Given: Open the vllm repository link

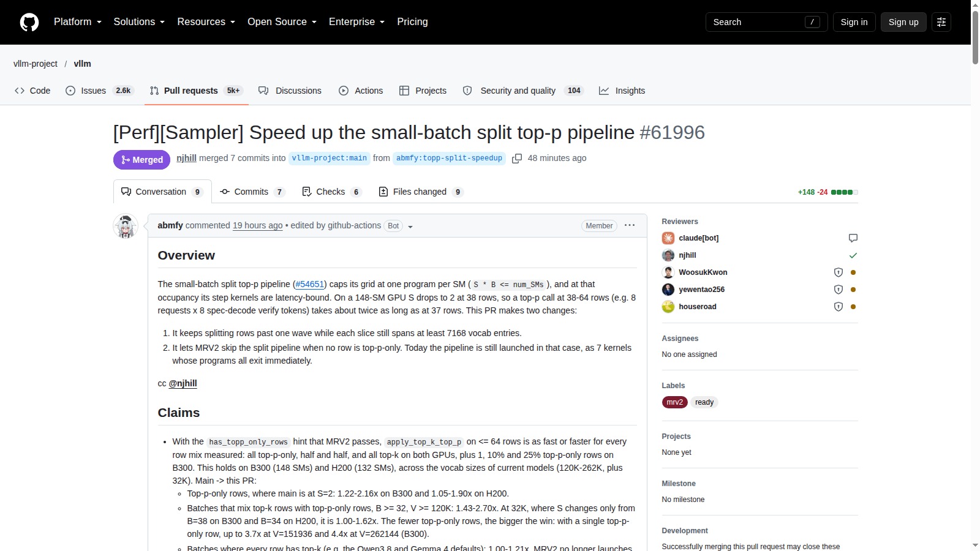Looking at the screenshot, I should tap(83, 64).
